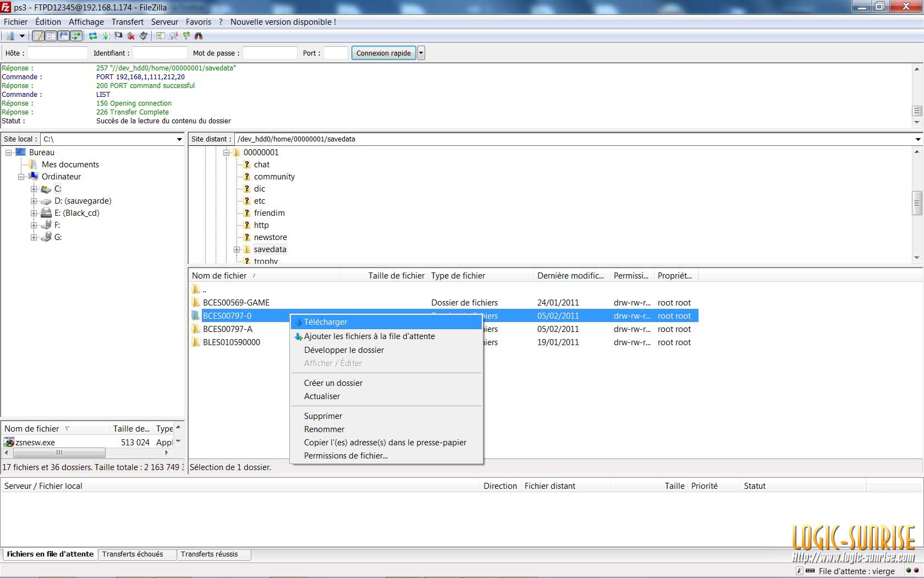Toggle message log display button
The height and width of the screenshot is (578, 924).
coord(38,36)
